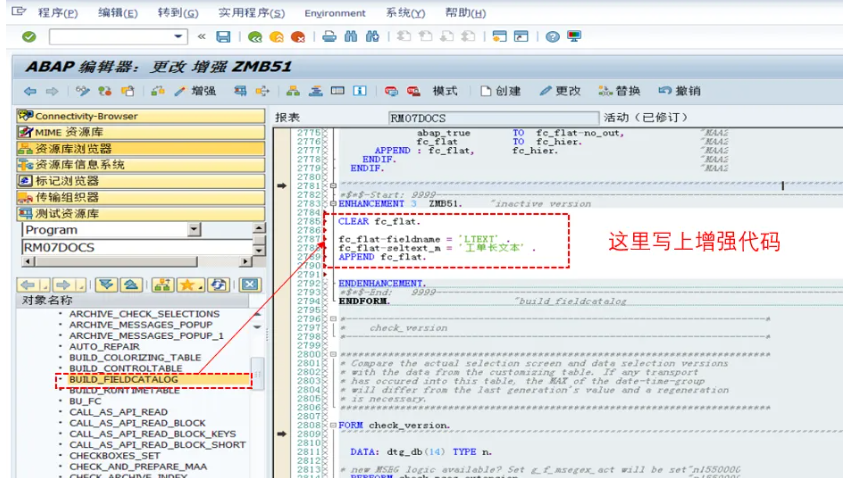Click the red Cancel icon
This screenshot has width=843, height=478.
coord(298,37)
